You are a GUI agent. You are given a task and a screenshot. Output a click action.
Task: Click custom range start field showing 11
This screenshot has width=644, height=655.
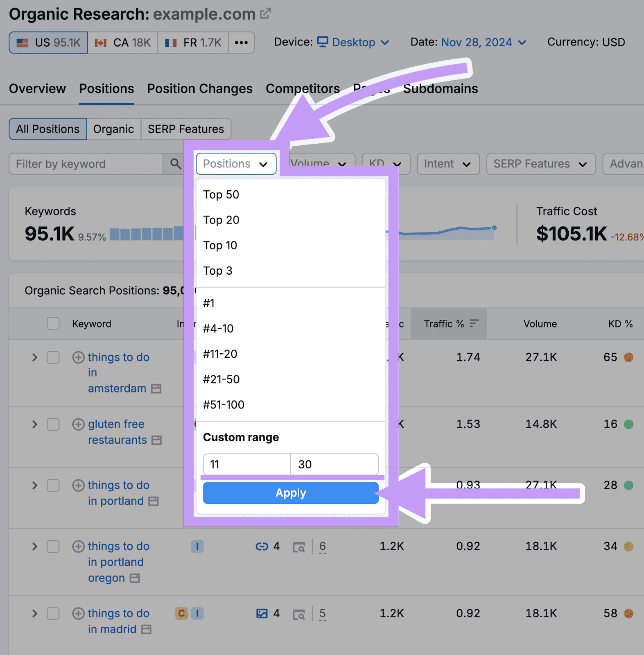247,464
